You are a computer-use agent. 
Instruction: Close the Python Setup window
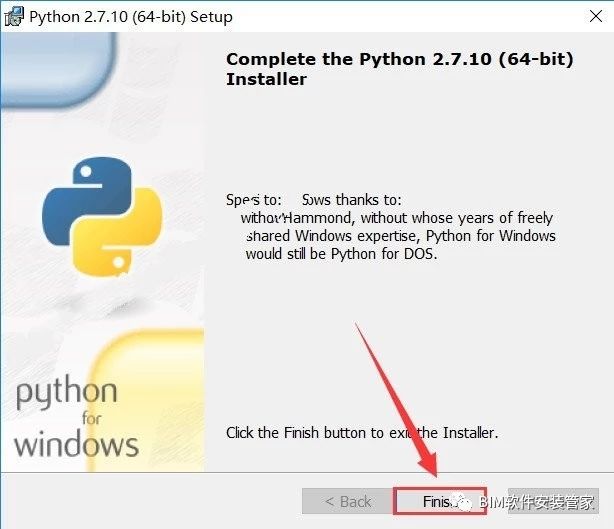tap(596, 16)
